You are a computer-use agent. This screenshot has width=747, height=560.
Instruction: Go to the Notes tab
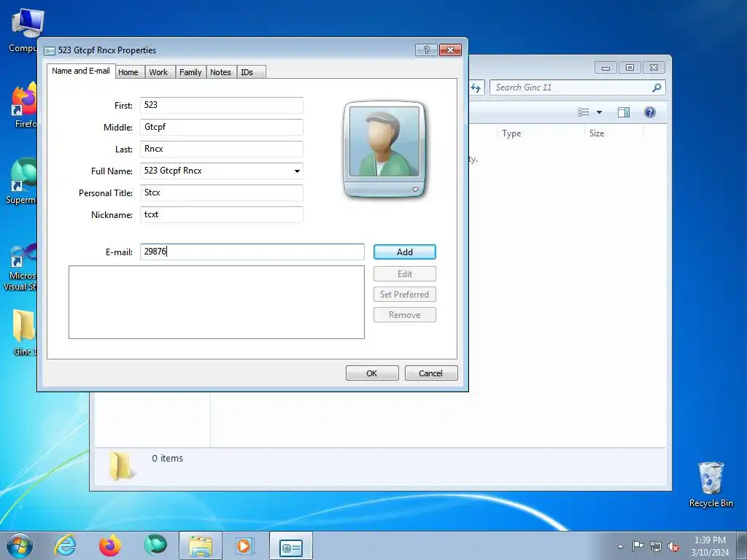[x=220, y=72]
